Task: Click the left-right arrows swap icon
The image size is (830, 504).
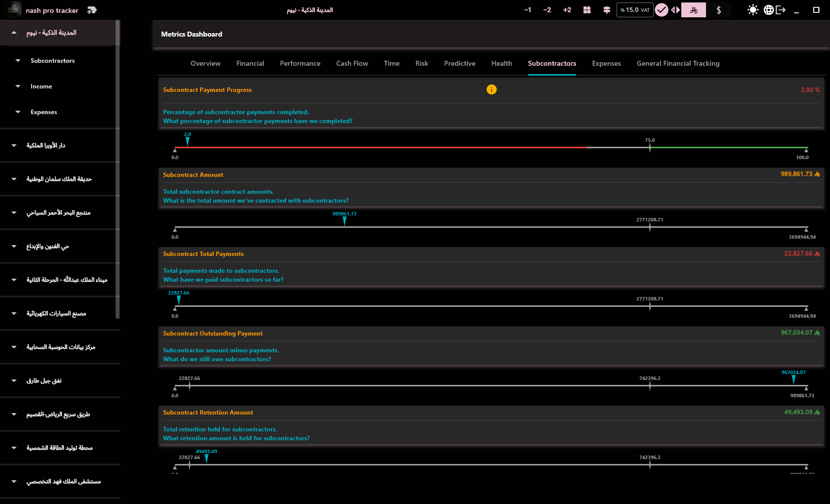Action: (x=675, y=10)
